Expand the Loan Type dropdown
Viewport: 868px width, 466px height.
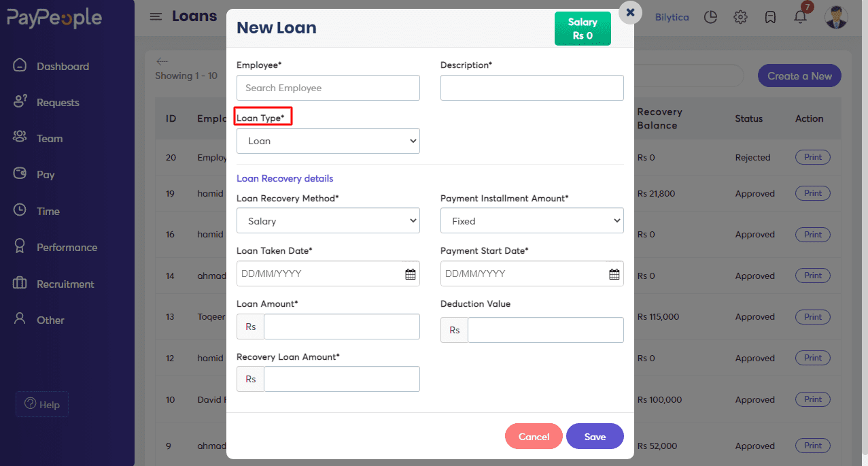(328, 141)
